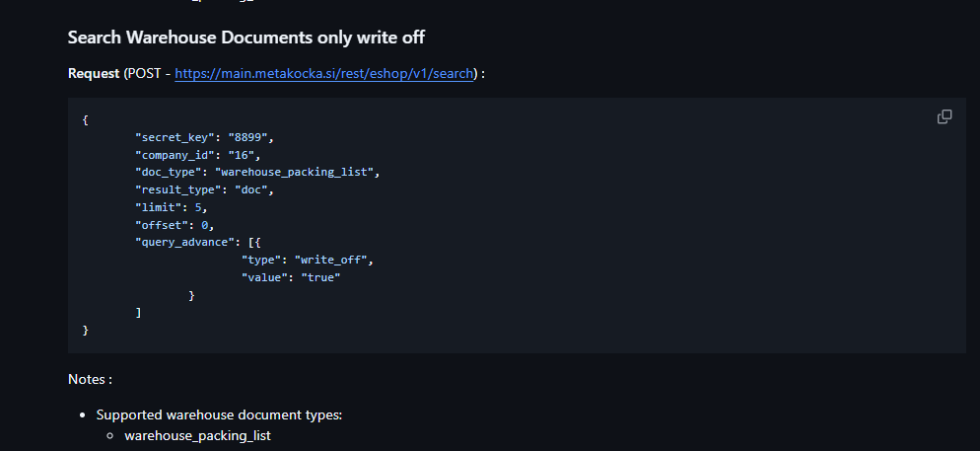This screenshot has height=451, width=980.
Task: Click the closing brace of the JSON block
Action: pyautogui.click(x=86, y=330)
